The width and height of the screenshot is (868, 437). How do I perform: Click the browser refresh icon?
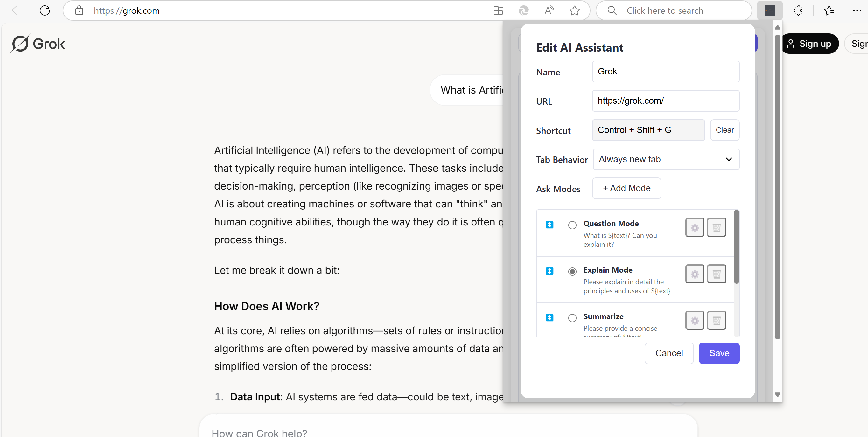pos(45,10)
